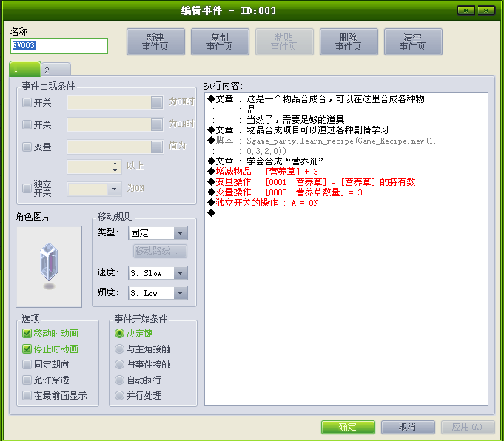Click the help button in title bar
The width and height of the screenshot is (504, 441).
(x=466, y=10)
